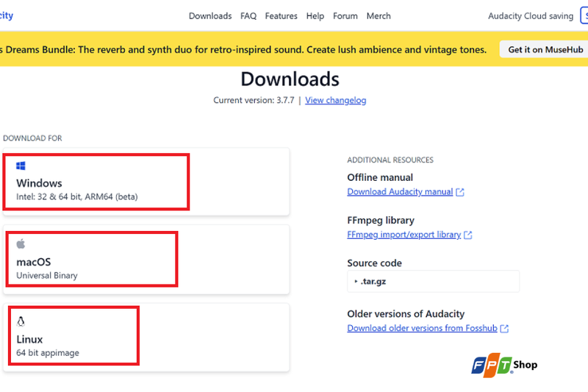
Task: Click the Get it on MuseHub button
Action: tap(545, 49)
